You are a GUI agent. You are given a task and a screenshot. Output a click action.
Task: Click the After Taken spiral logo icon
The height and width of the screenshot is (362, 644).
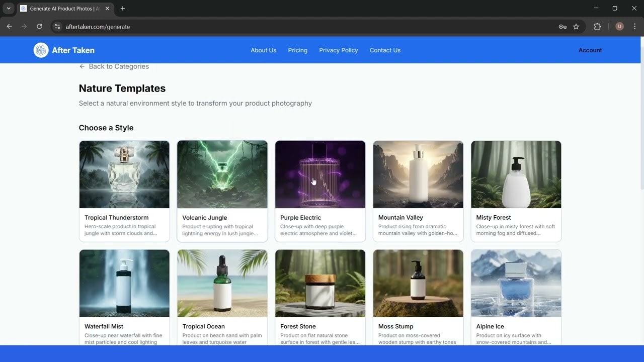click(41, 50)
